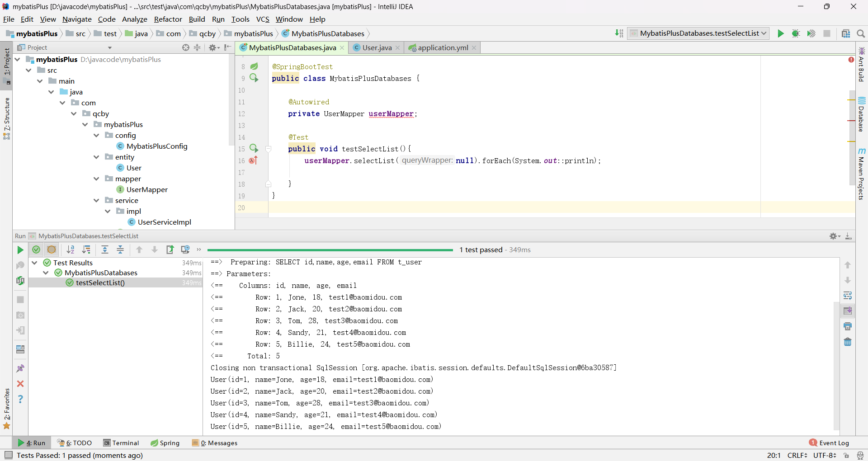This screenshot has width=868, height=461.
Task: Open Terminal tool window tab
Action: (x=121, y=443)
